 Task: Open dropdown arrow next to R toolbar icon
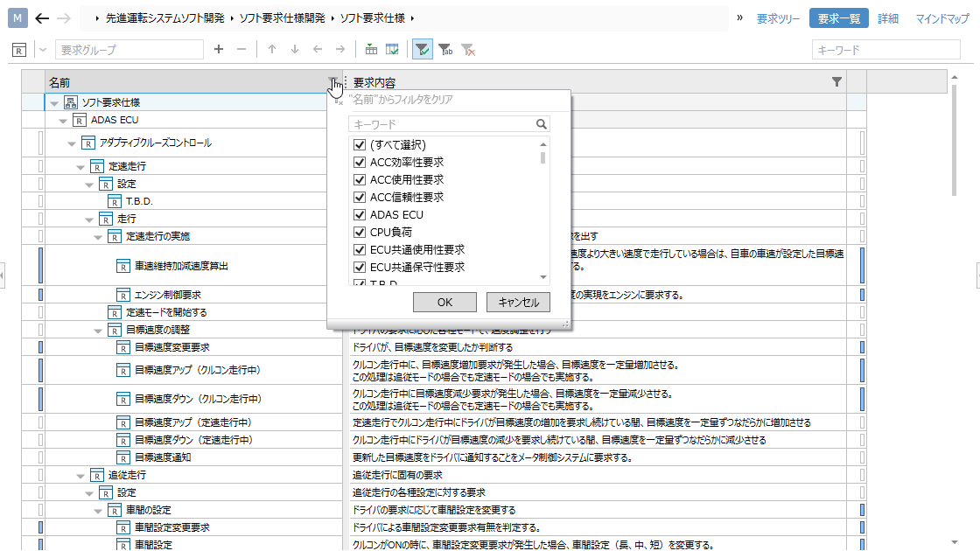(43, 50)
